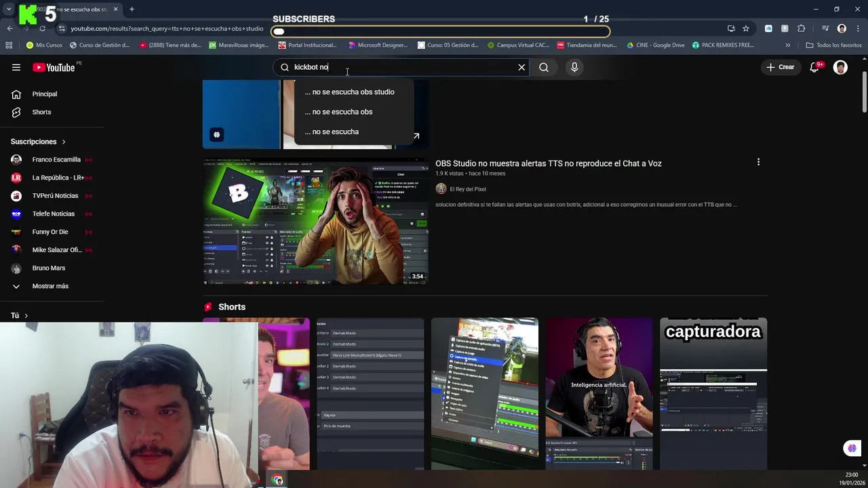Open the Mis Cursos bookmark
This screenshot has height=488, width=868.
44,45
